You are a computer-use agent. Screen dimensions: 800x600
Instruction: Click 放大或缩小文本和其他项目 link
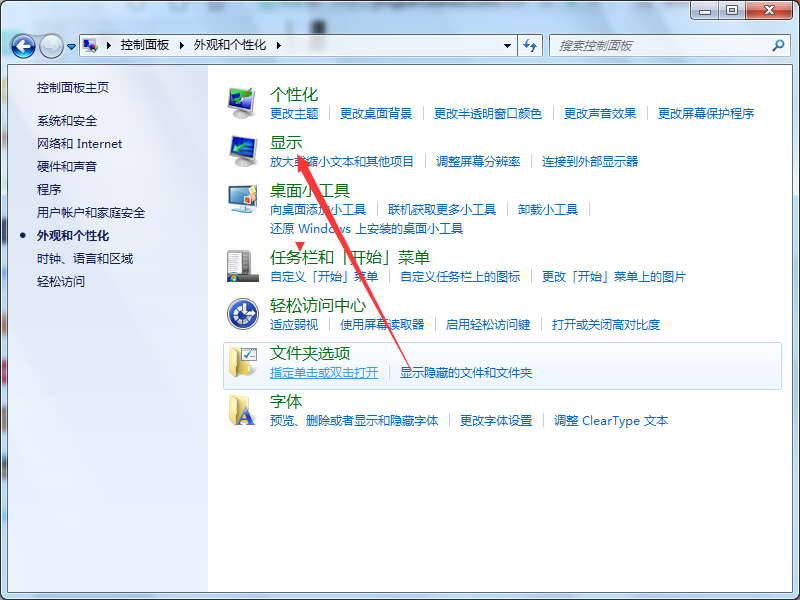pyautogui.click(x=342, y=162)
